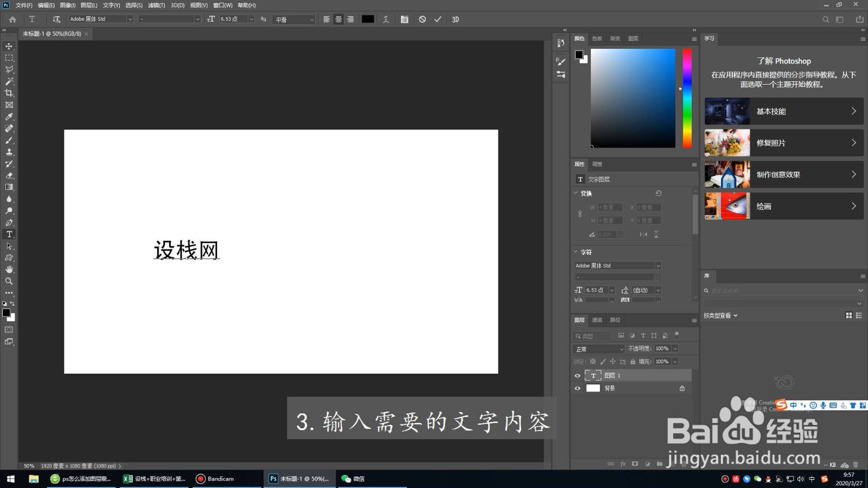Open the 制作创意效果 tutorial
The width and height of the screenshot is (868, 488).
pos(784,175)
